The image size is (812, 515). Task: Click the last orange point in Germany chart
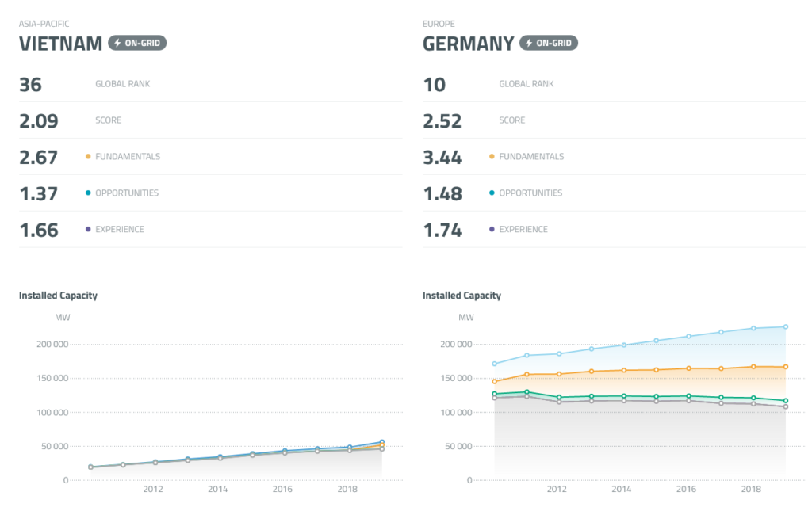point(786,367)
